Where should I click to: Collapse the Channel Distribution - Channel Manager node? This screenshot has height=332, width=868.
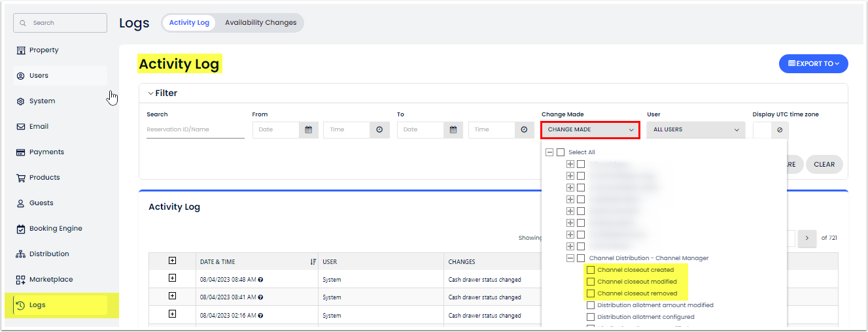click(x=570, y=258)
